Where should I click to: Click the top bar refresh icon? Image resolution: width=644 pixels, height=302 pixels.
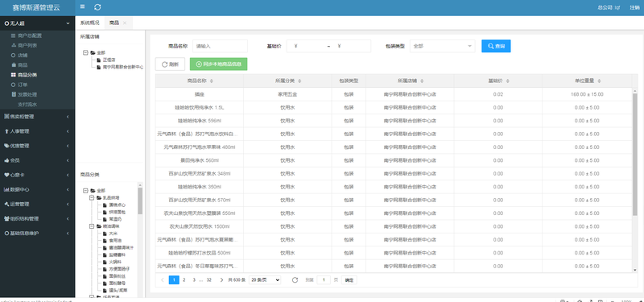97,7
